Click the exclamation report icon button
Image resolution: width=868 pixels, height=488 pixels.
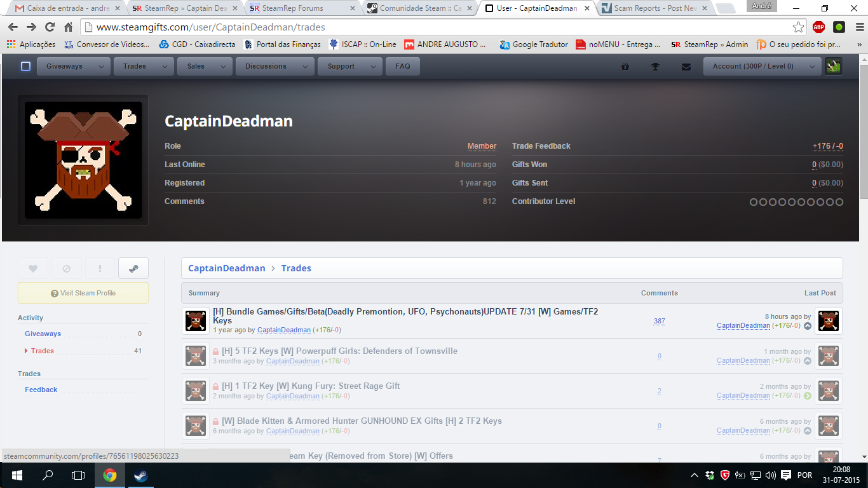click(100, 268)
